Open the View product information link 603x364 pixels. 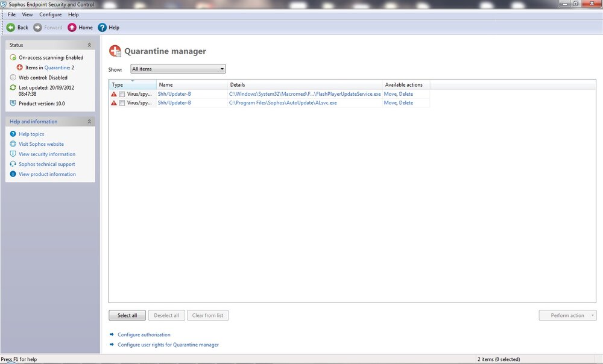[47, 174]
